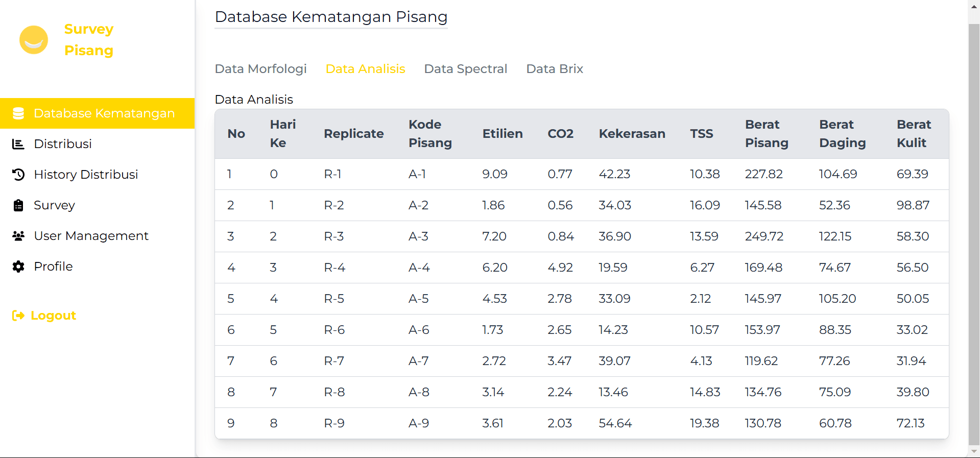Click the History Distribusi clock icon
This screenshot has height=458, width=980.
tap(18, 175)
